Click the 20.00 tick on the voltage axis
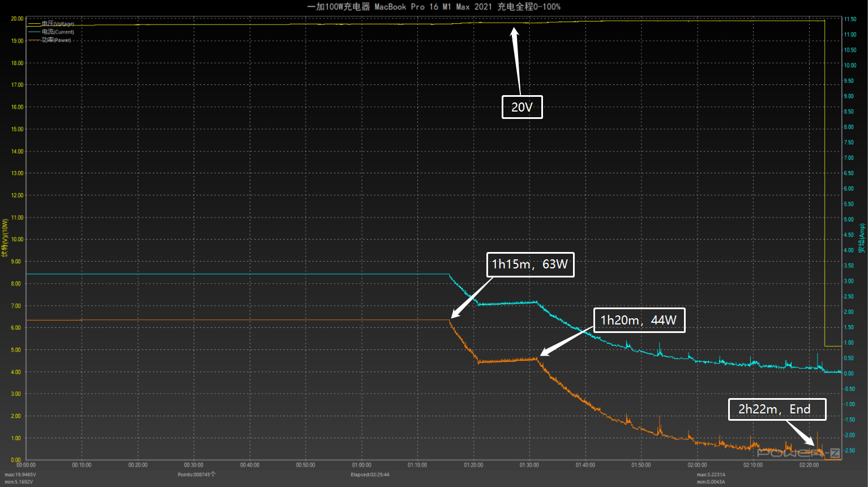 [x=17, y=19]
